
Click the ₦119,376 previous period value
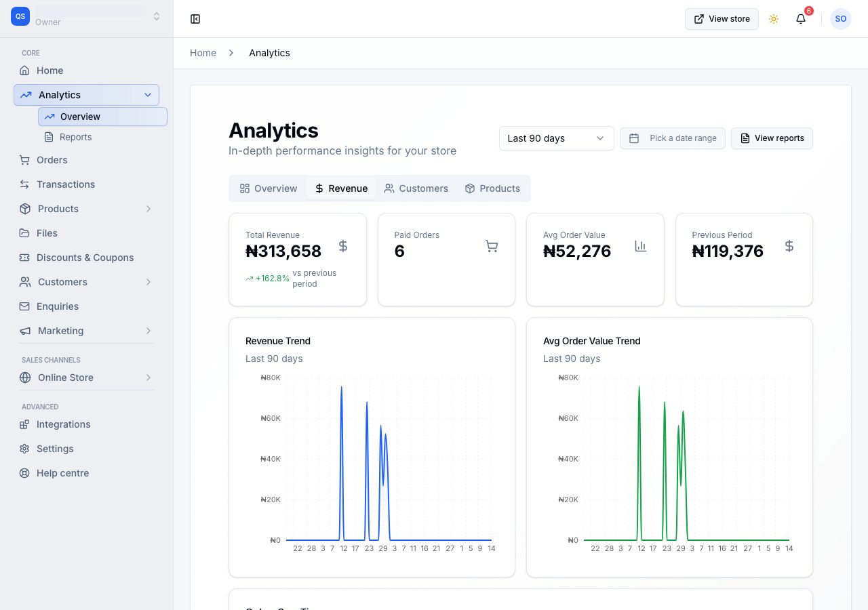coord(728,251)
